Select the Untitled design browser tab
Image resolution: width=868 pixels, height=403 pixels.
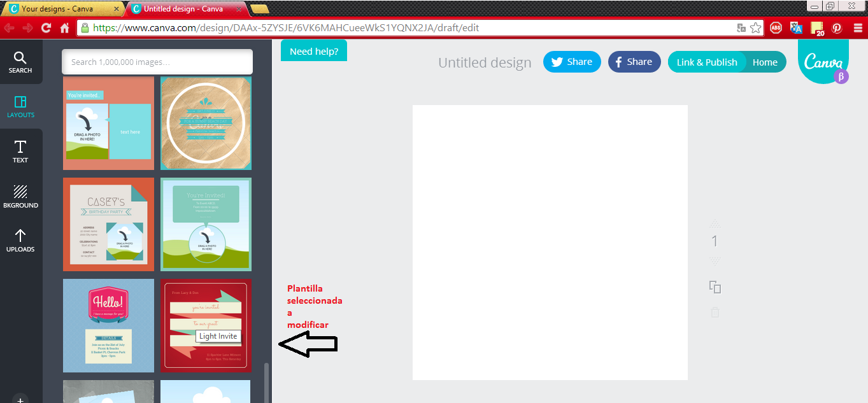click(185, 9)
